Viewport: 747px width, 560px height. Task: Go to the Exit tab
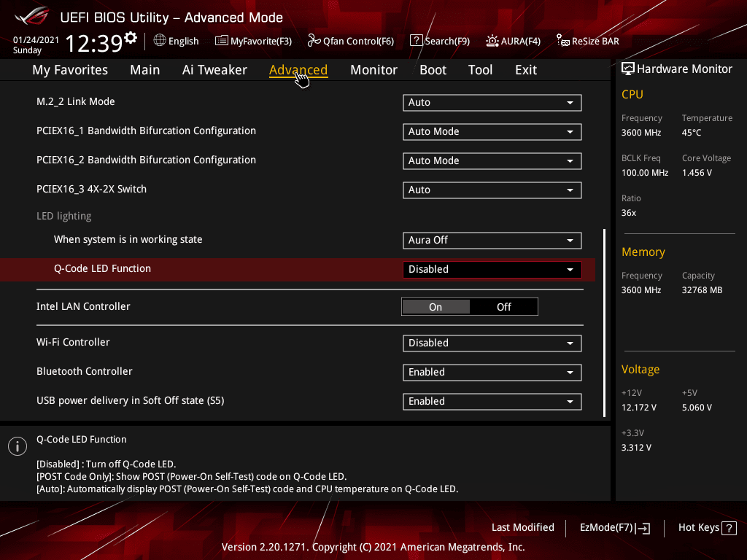pos(526,70)
